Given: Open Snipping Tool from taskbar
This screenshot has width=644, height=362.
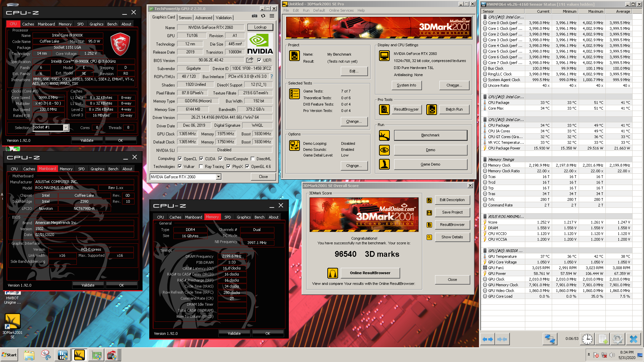Looking at the screenshot, I should coord(46,355).
